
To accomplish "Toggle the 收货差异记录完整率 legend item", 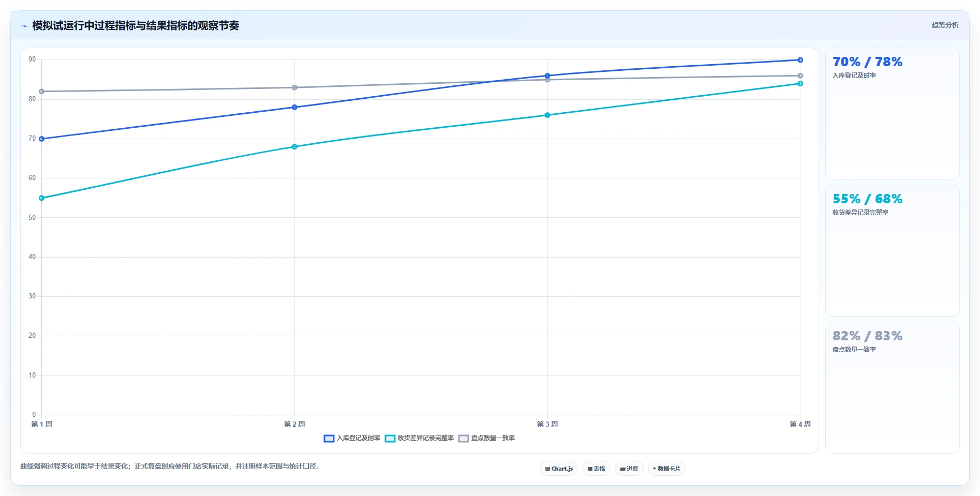I will (x=419, y=438).
